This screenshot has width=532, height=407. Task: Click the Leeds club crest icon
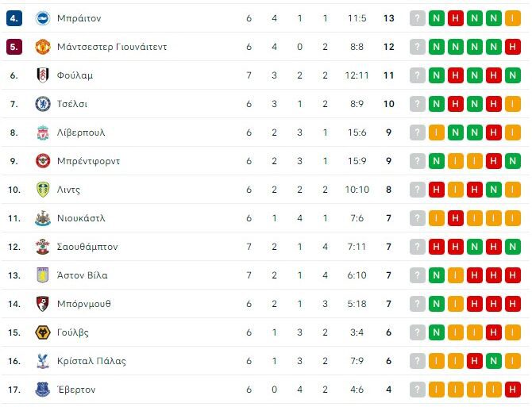pos(43,190)
